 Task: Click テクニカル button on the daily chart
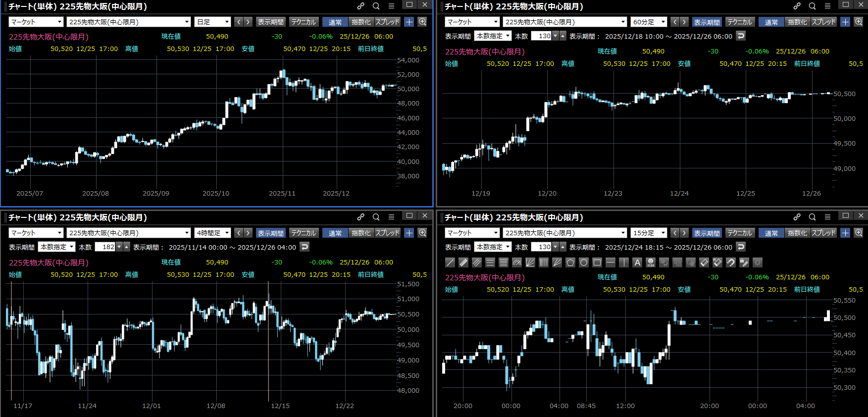pyautogui.click(x=304, y=22)
